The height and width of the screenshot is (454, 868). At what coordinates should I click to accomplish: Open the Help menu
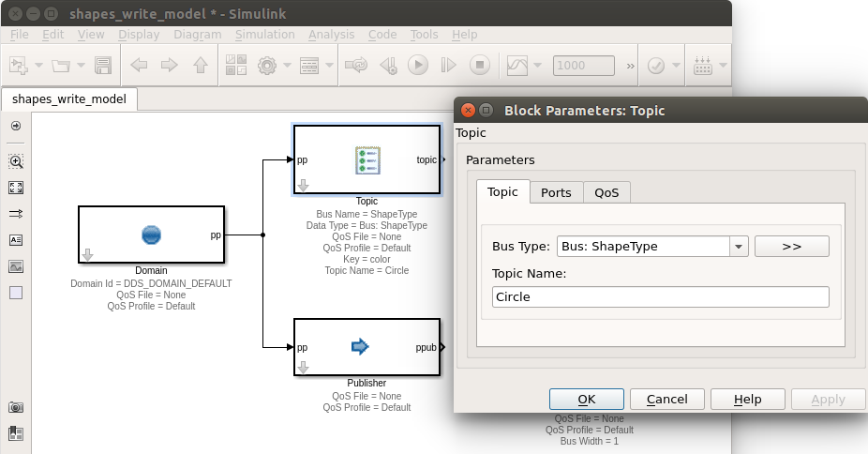[x=464, y=35]
